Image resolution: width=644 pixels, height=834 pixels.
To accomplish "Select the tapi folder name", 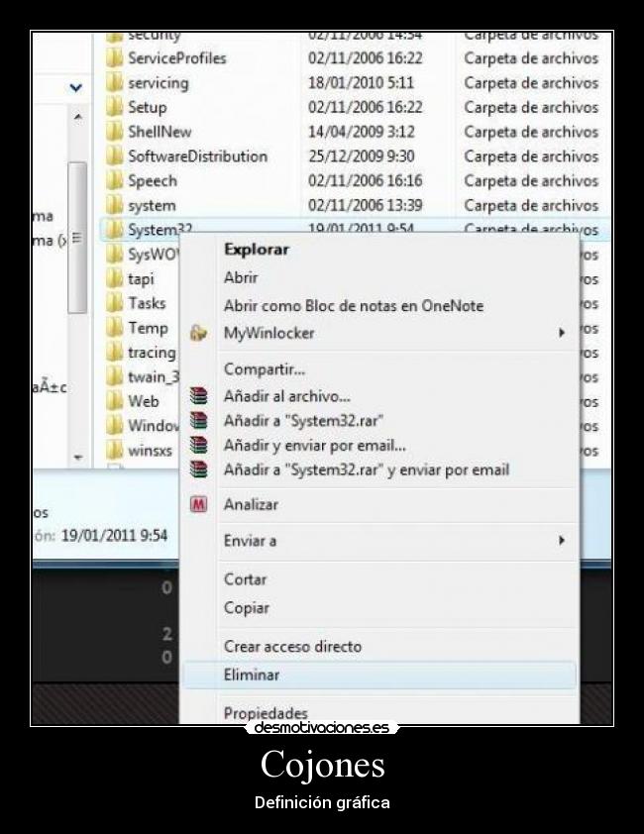I will tap(141, 279).
